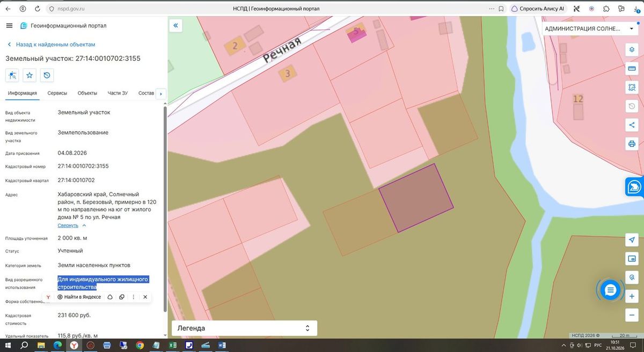644x352 pixels.
Task: Click Найти в Яндексе button
Action: 79,297
